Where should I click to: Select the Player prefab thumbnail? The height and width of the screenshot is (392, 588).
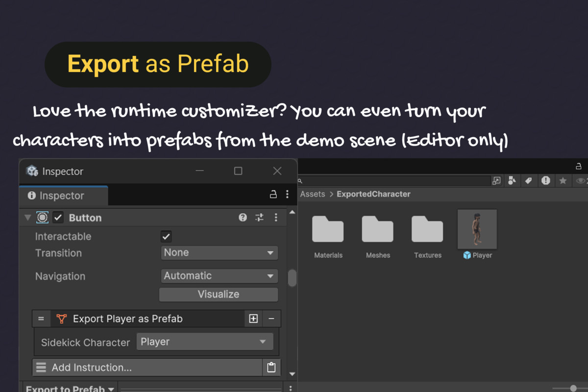[x=477, y=228]
